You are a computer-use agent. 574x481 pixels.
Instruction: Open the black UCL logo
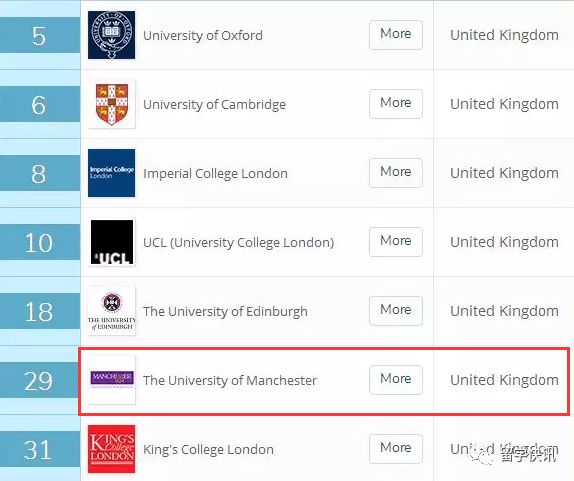pos(111,242)
